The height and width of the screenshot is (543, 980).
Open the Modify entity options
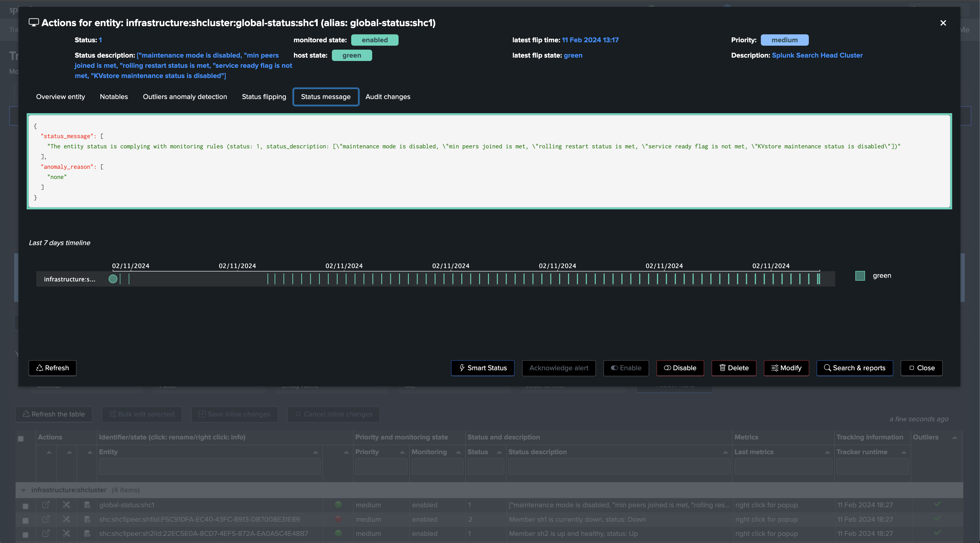(786, 368)
